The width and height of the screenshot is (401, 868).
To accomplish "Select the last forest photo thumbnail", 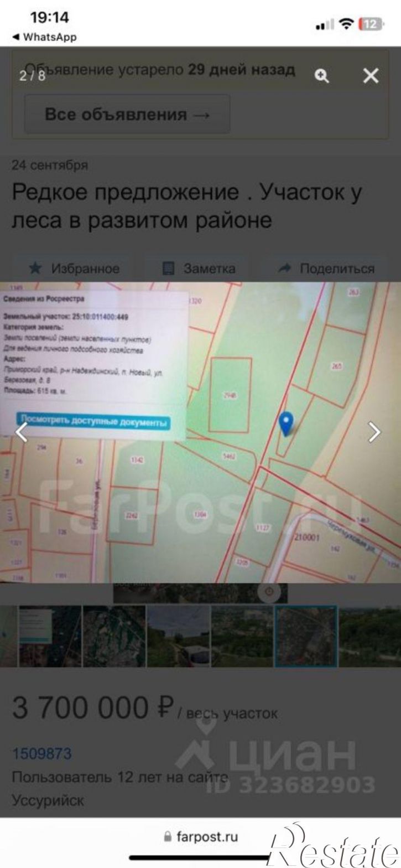I will coord(369,635).
